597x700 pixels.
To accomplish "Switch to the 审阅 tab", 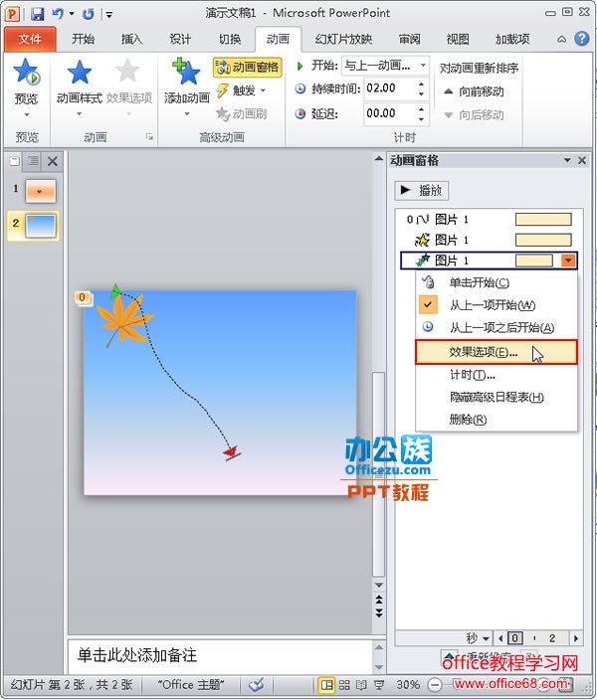I will (x=409, y=40).
